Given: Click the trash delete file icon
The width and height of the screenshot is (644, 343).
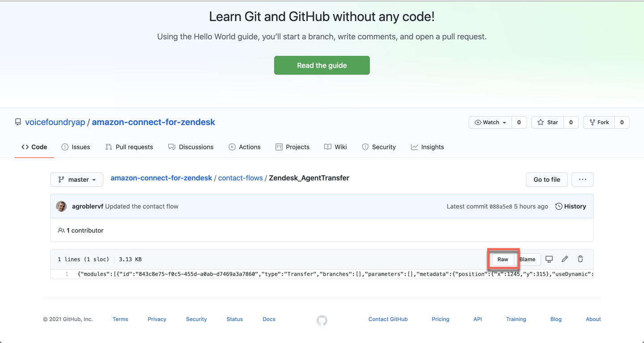Looking at the screenshot, I should (x=580, y=259).
